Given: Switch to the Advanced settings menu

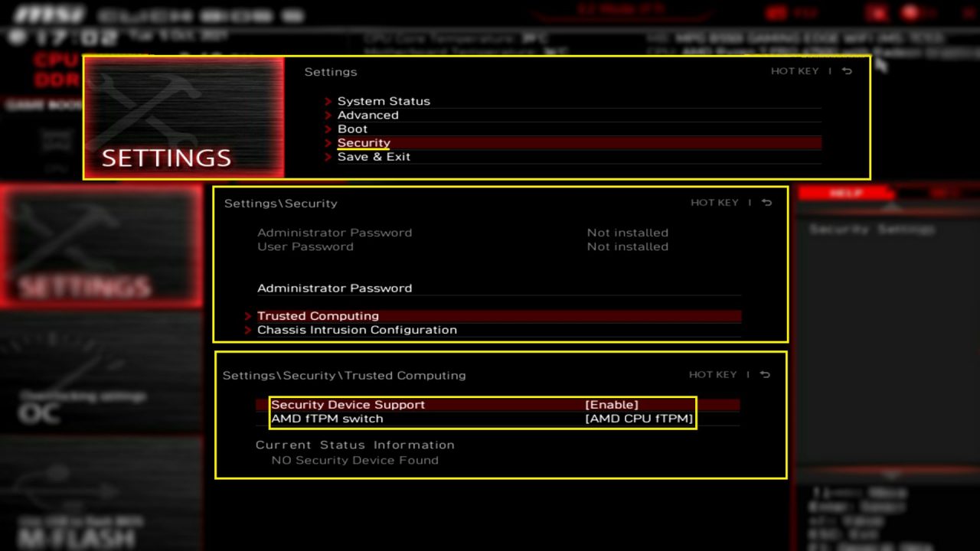Looking at the screenshot, I should [368, 115].
